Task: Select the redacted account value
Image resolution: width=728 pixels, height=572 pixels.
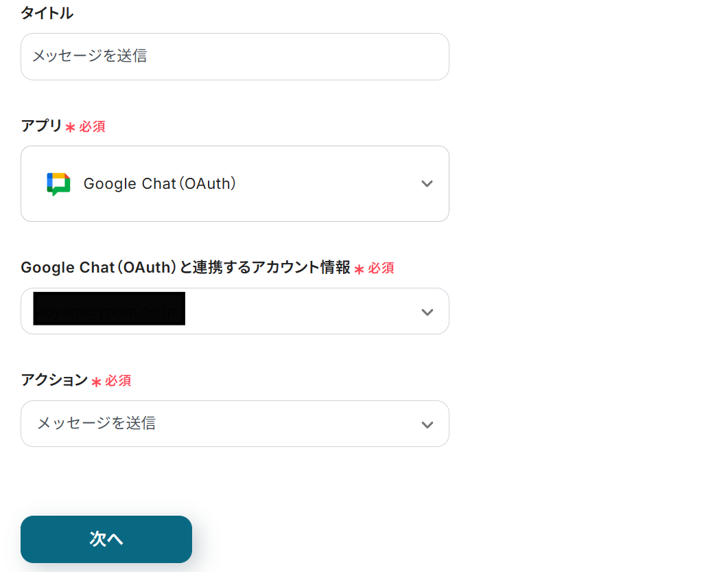Action: [109, 309]
